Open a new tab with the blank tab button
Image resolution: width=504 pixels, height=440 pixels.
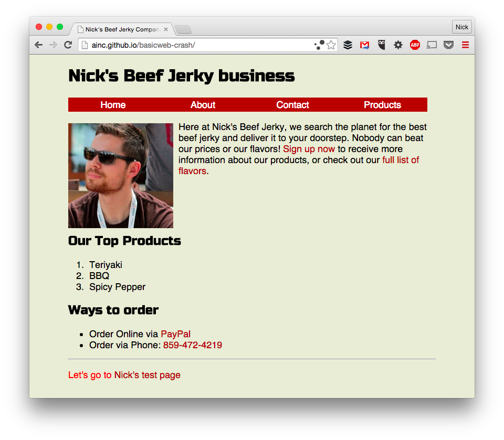pos(184,29)
